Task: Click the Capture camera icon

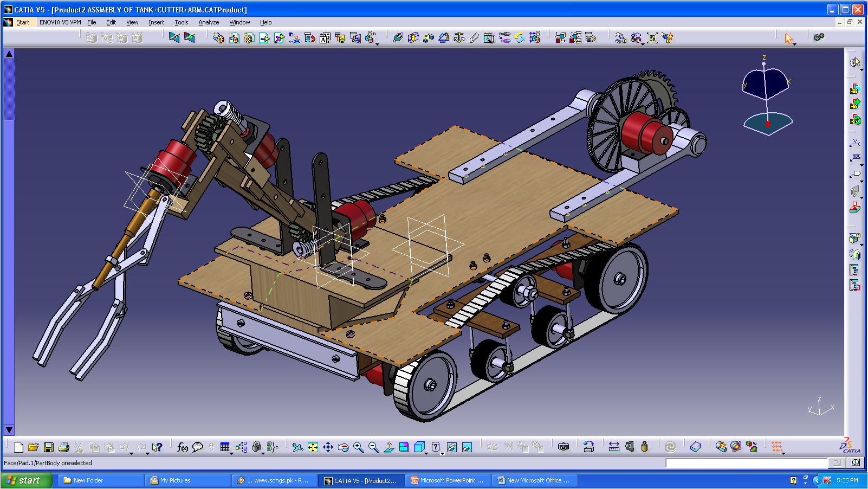Action: [563, 447]
